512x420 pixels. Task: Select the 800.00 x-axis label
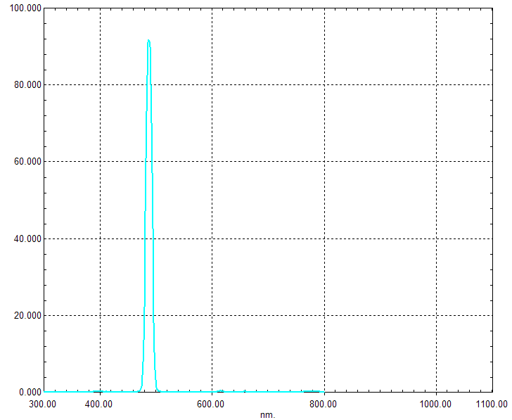click(x=324, y=404)
